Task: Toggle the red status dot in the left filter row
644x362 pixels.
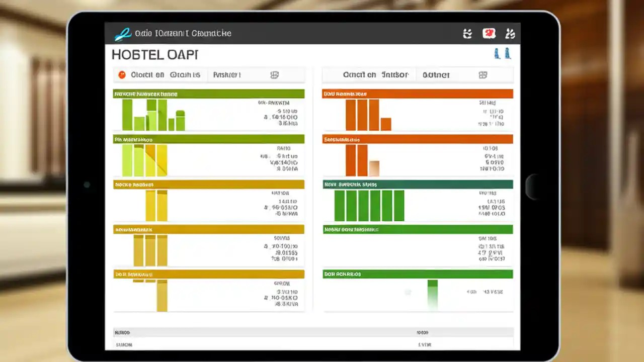Action: (x=121, y=74)
